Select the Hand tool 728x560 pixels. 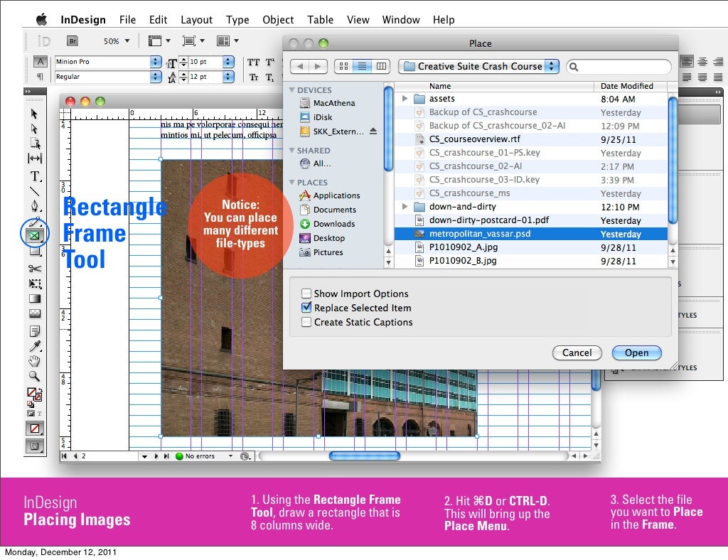34,361
